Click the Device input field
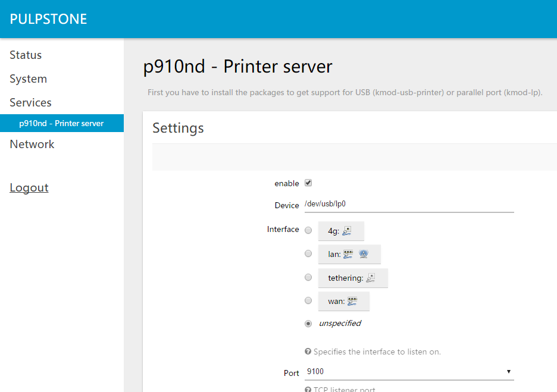This screenshot has width=557, height=392. tap(409, 205)
